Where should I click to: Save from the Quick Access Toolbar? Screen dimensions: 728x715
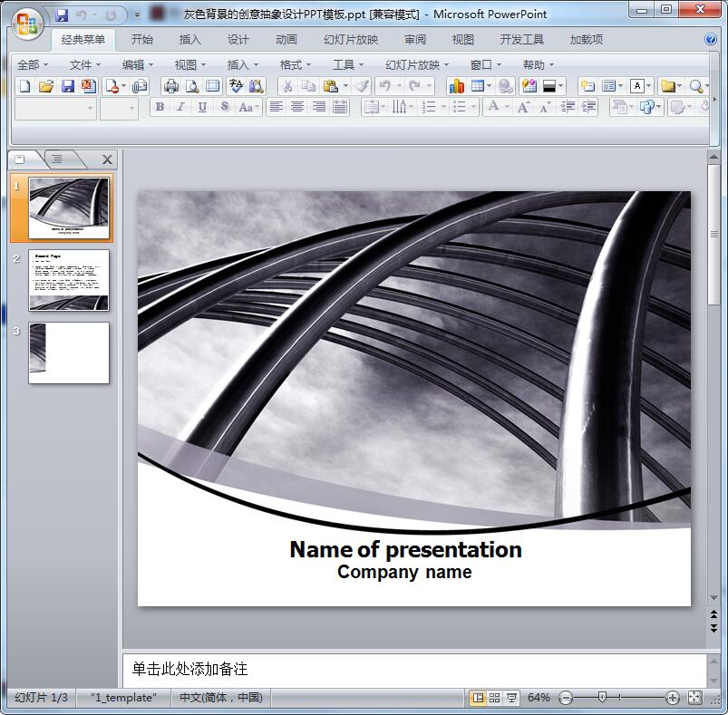pyautogui.click(x=62, y=15)
